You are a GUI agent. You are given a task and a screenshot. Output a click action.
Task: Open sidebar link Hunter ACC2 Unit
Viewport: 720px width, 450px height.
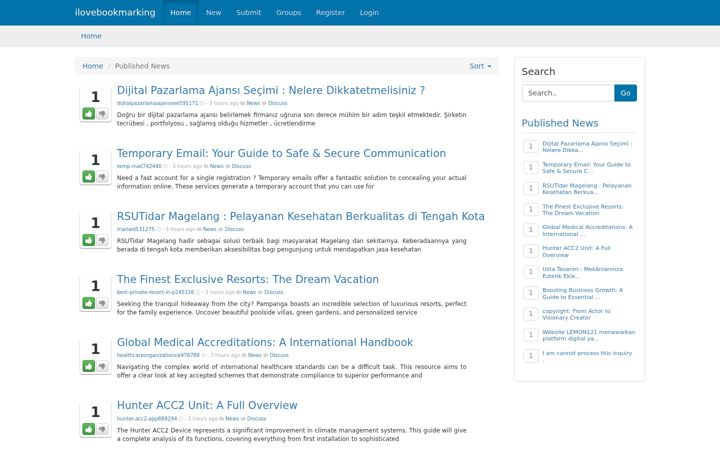click(576, 252)
